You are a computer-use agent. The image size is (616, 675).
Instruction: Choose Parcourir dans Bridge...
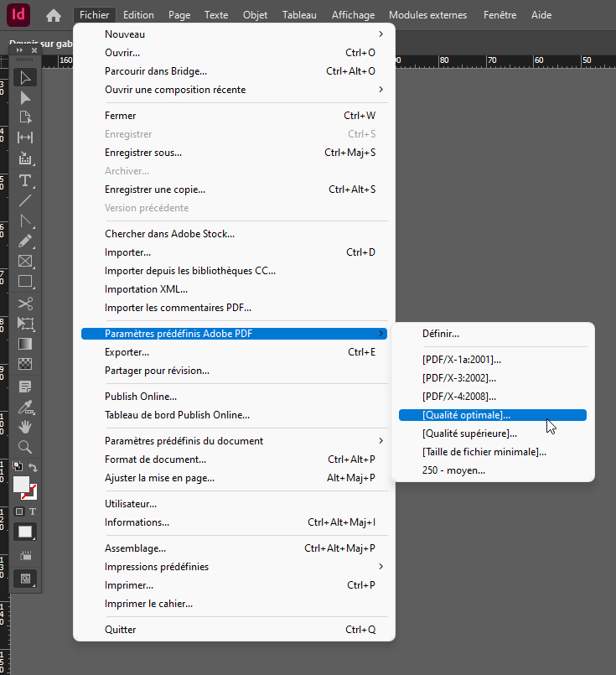[x=234, y=71]
